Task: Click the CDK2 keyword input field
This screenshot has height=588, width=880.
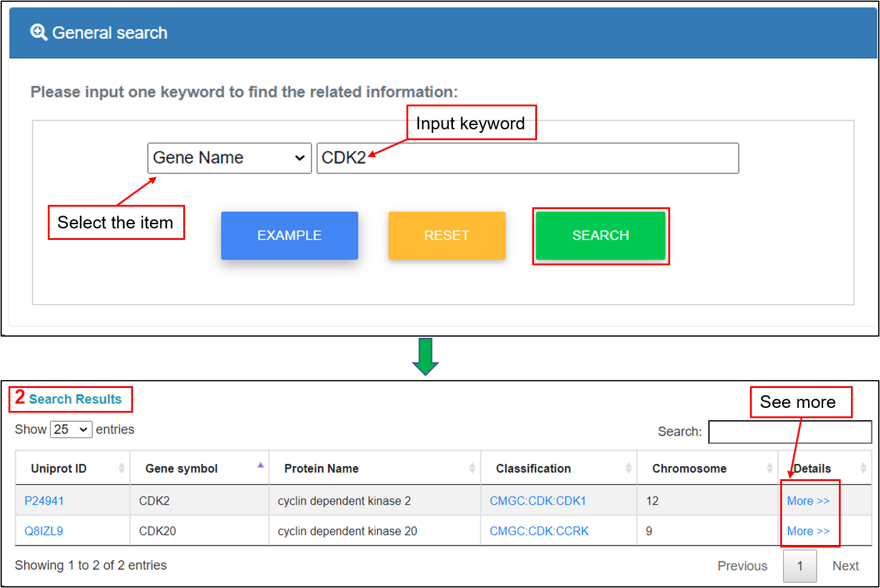Action: coord(527,158)
